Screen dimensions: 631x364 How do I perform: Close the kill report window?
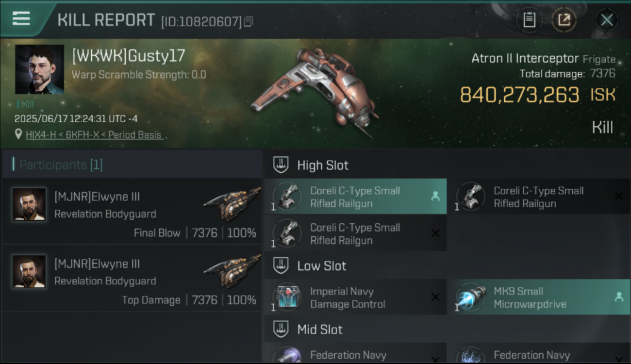tap(607, 20)
